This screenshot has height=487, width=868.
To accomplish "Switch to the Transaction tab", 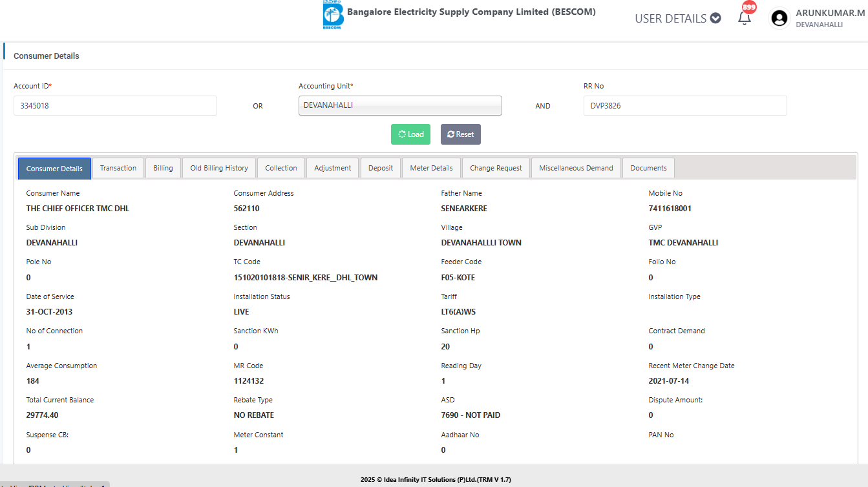I will tap(118, 168).
